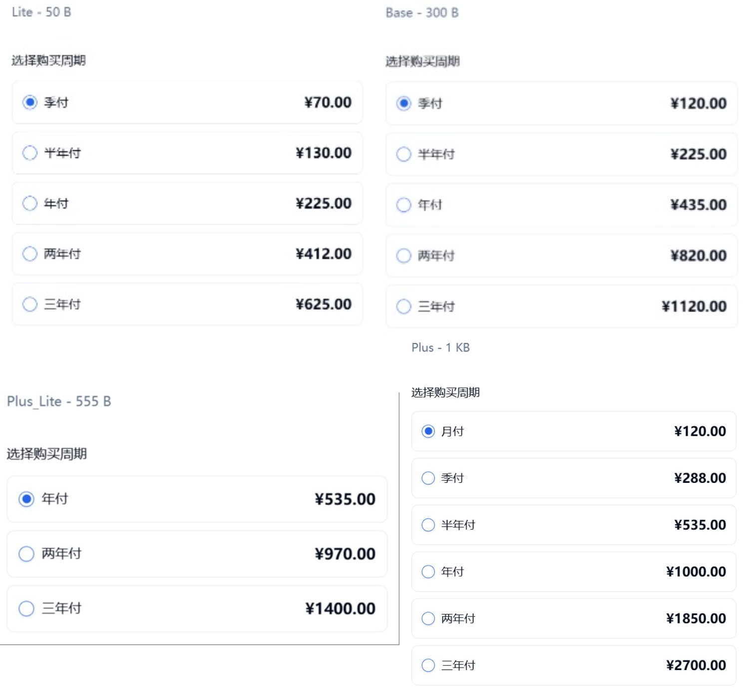Choose Lite plan 三年付 at ¥625.00
Screen dimensions: 749x700
pyautogui.click(x=30, y=304)
